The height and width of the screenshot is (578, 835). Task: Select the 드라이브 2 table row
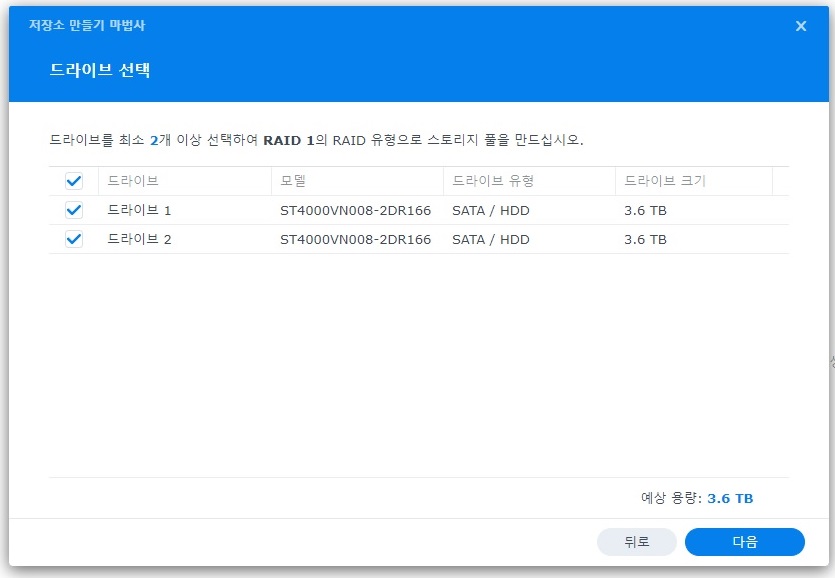[300, 239]
